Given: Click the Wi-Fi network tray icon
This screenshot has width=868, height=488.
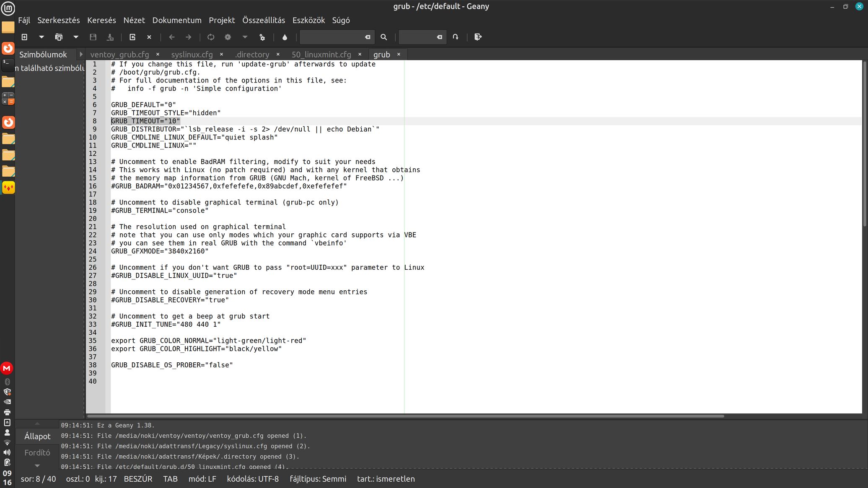Looking at the screenshot, I should point(7,442).
